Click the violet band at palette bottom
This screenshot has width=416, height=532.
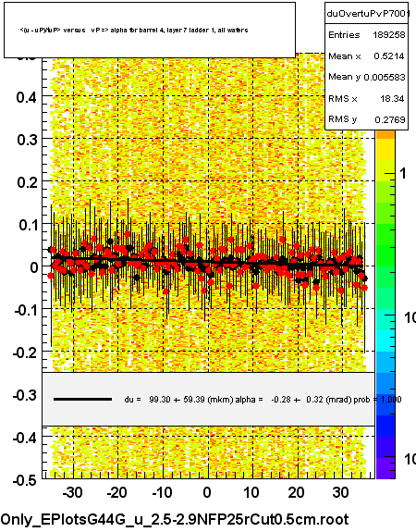coord(385,468)
